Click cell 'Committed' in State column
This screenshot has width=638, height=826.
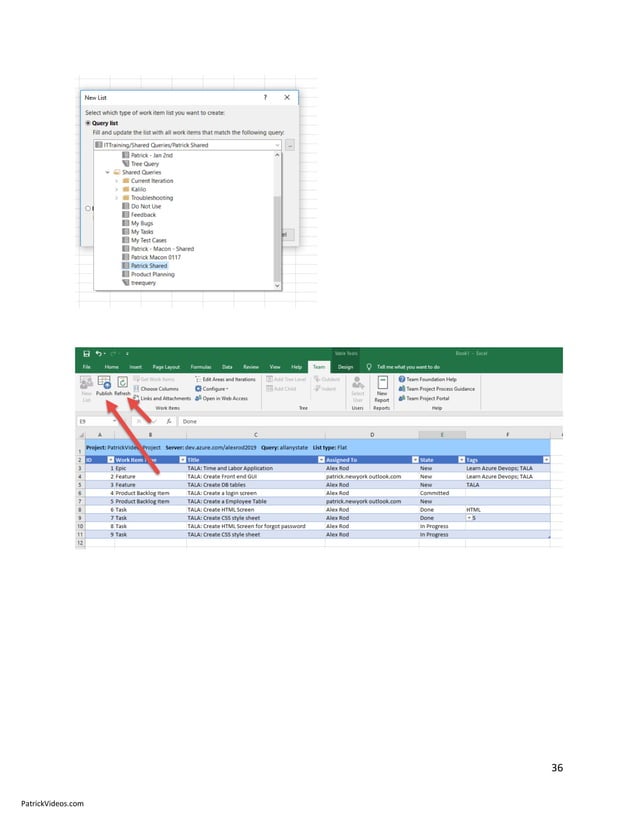coord(442,493)
